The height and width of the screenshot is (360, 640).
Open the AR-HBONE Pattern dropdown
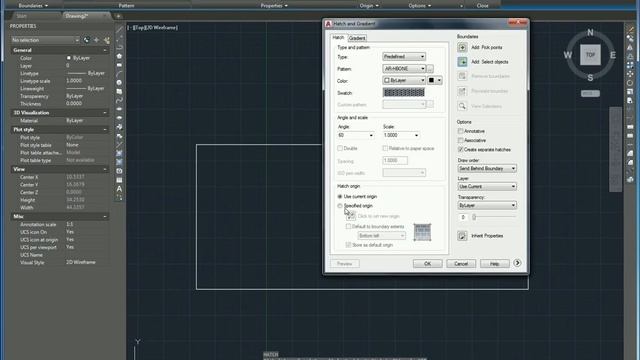[404, 69]
